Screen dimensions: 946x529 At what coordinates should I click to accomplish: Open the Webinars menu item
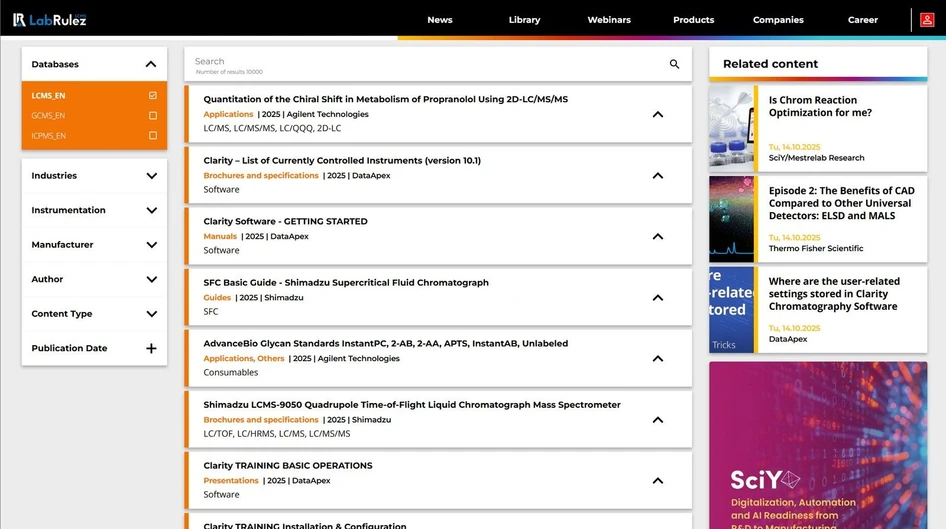(609, 20)
